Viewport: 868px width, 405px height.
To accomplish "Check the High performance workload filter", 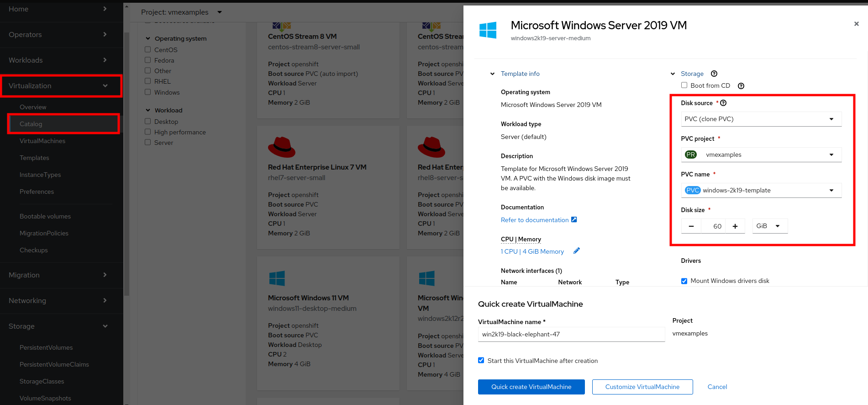I will coord(148,132).
